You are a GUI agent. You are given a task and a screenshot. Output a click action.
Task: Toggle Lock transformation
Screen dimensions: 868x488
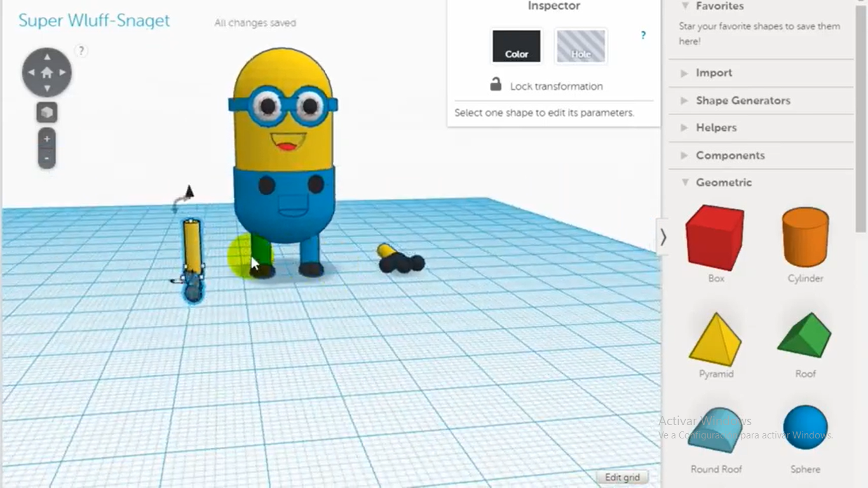[x=546, y=86]
